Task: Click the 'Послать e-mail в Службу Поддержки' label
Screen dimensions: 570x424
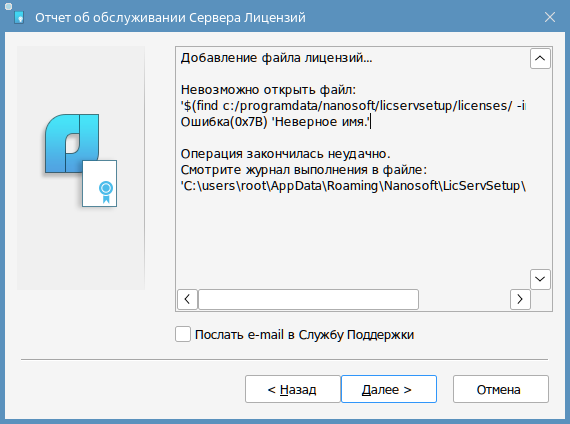Action: click(x=304, y=335)
